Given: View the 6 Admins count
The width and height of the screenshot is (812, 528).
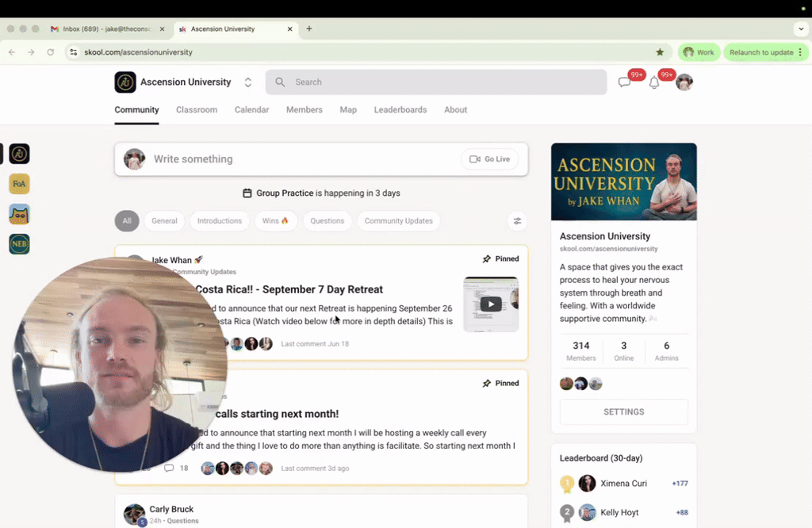Looking at the screenshot, I should tap(666, 351).
